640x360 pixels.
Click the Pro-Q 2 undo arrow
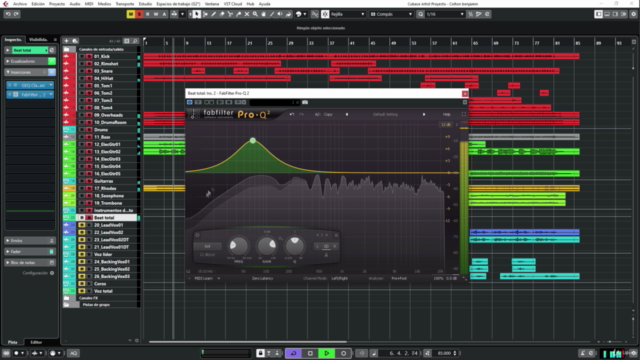(292, 114)
